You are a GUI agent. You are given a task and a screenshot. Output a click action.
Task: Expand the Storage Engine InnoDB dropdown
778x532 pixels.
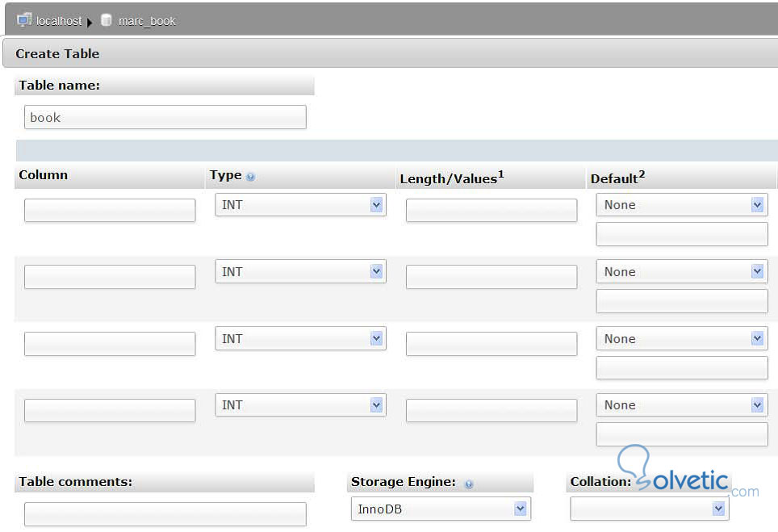[x=441, y=509]
